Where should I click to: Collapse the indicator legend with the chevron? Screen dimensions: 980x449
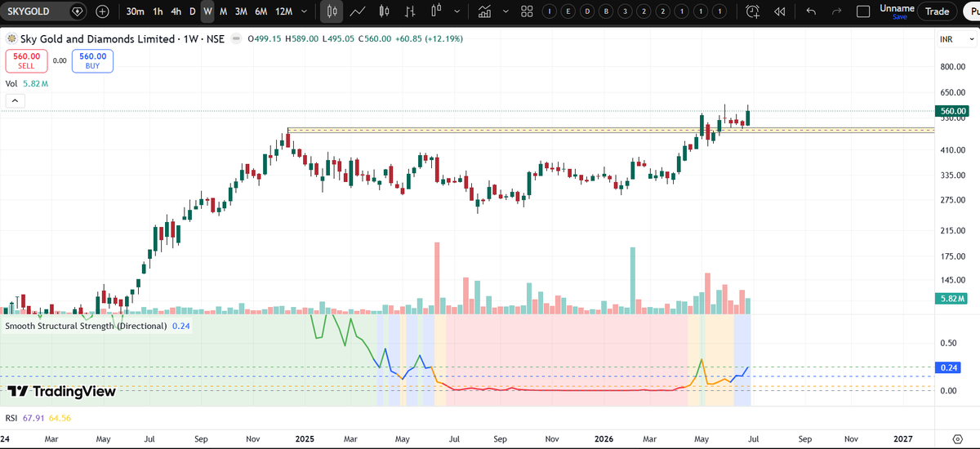point(14,100)
